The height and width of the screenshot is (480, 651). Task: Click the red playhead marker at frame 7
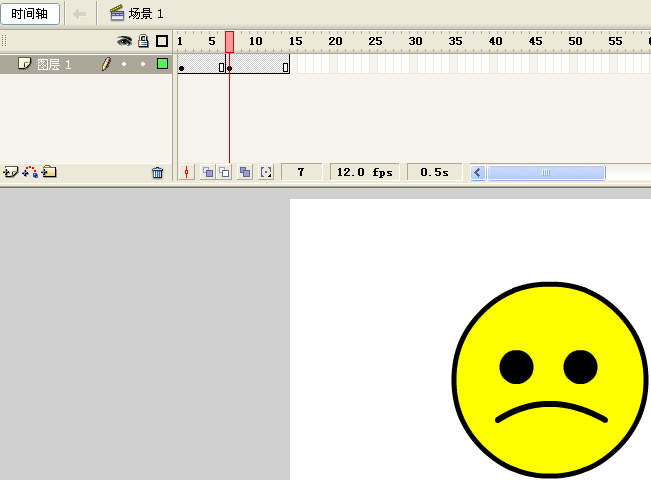point(229,42)
